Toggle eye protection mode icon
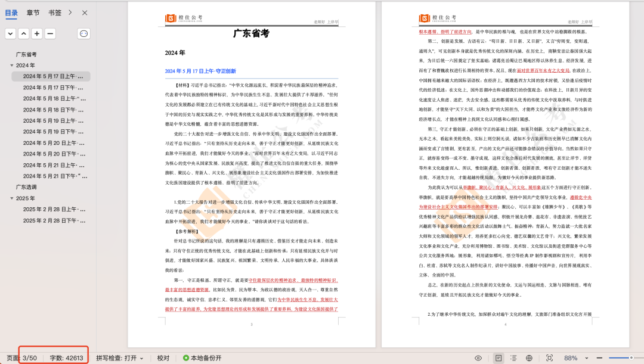This screenshot has height=364, width=644. pos(478,358)
